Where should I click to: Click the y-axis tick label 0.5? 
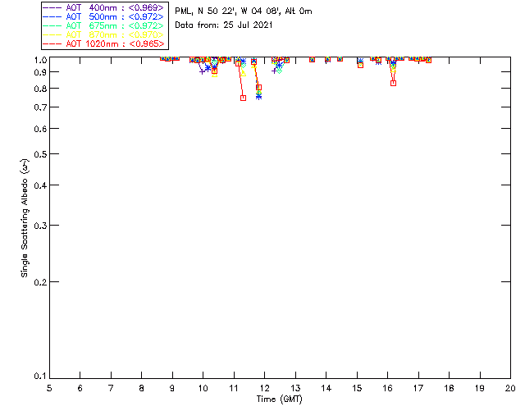[40, 154]
